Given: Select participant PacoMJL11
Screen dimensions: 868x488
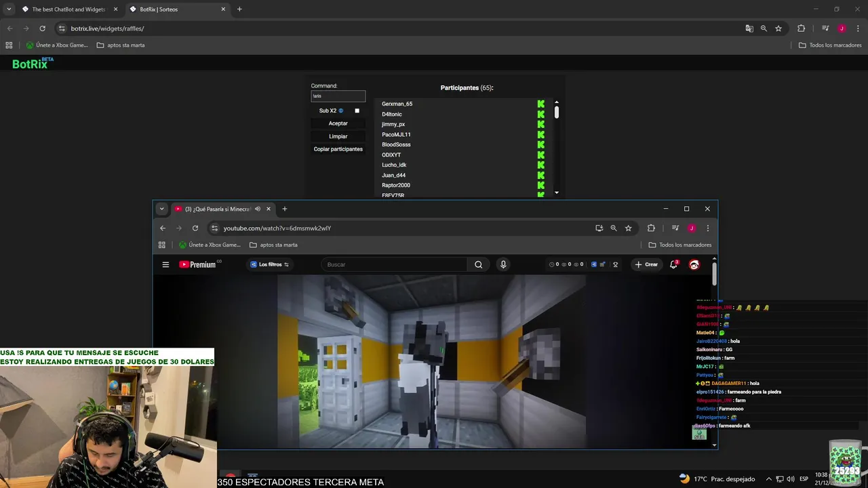Looking at the screenshot, I should [x=396, y=134].
